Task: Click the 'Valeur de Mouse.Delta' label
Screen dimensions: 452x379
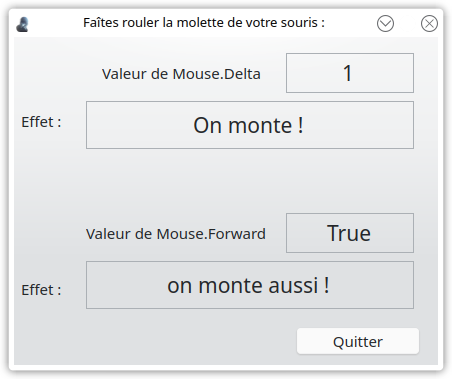Action: pyautogui.click(x=181, y=74)
